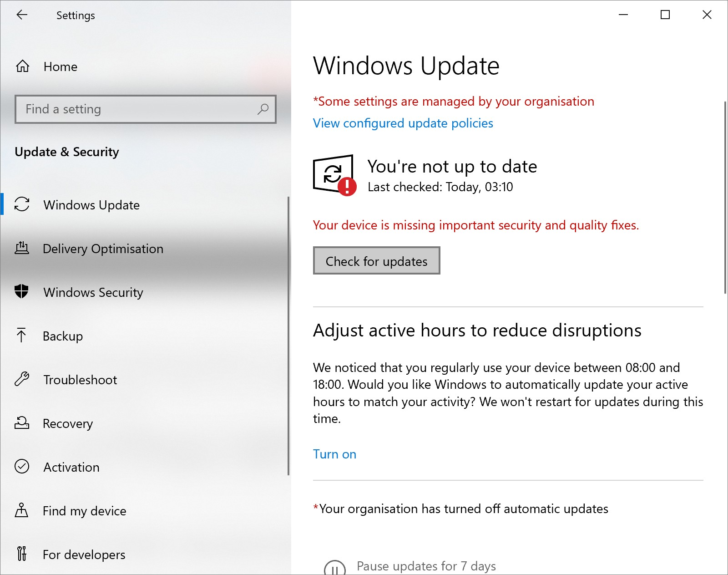Go to Settings Home
The width and height of the screenshot is (728, 575).
click(x=145, y=66)
